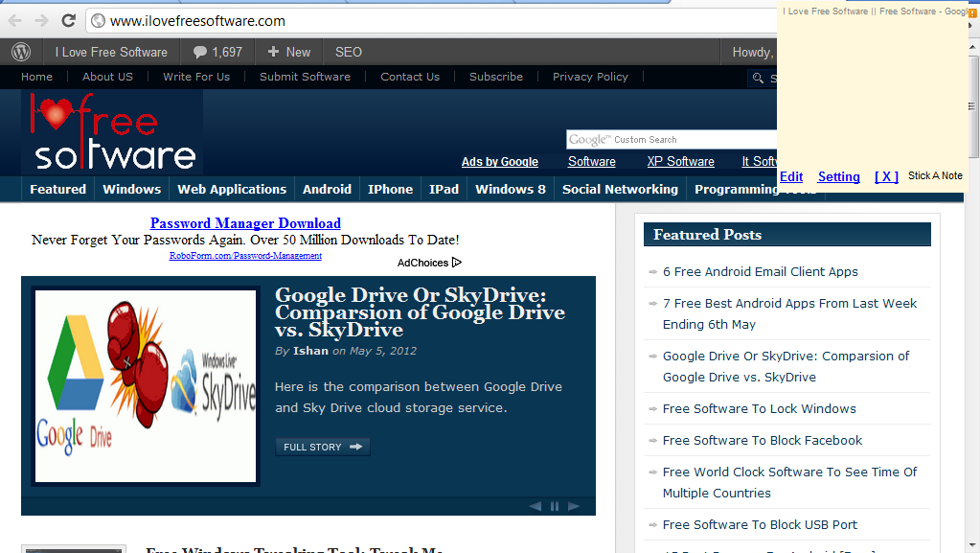980x553 pixels.
Task: Click the FULL STORY button
Action: pos(322,446)
